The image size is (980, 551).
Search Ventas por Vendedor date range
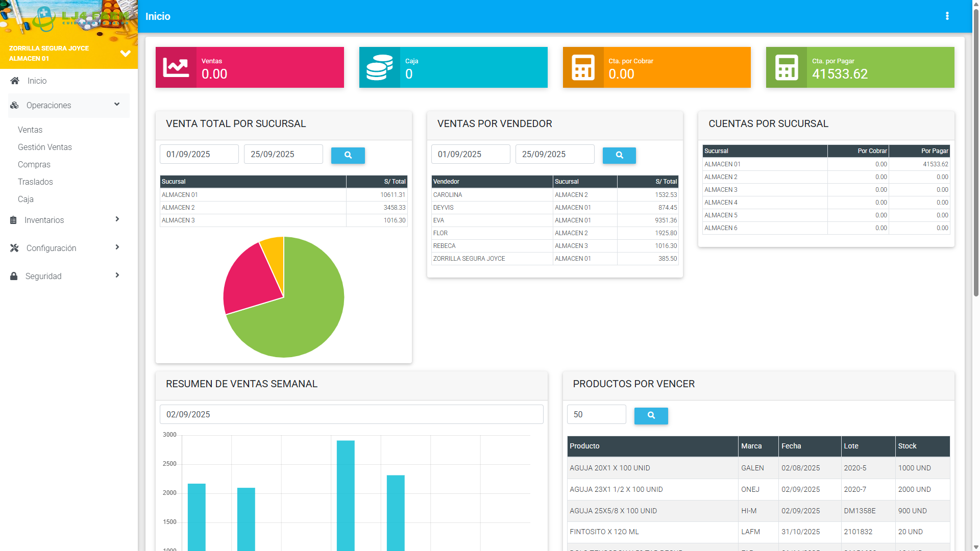click(619, 155)
